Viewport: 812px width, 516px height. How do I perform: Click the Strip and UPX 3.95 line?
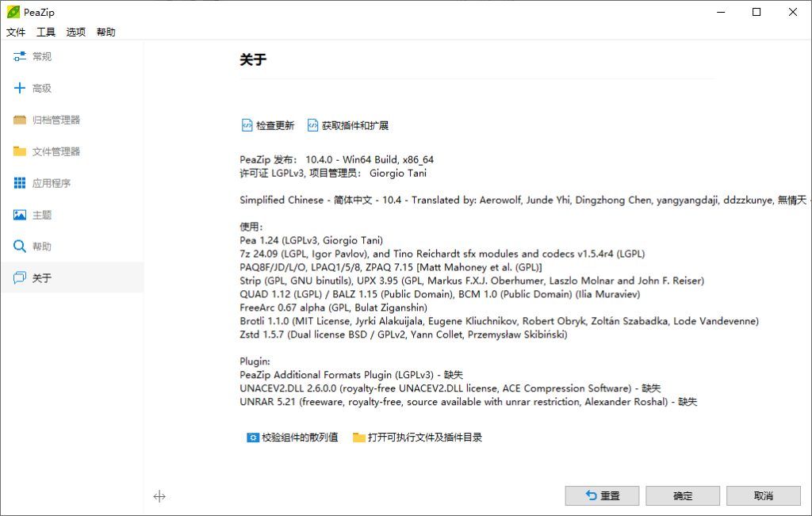coord(472,281)
